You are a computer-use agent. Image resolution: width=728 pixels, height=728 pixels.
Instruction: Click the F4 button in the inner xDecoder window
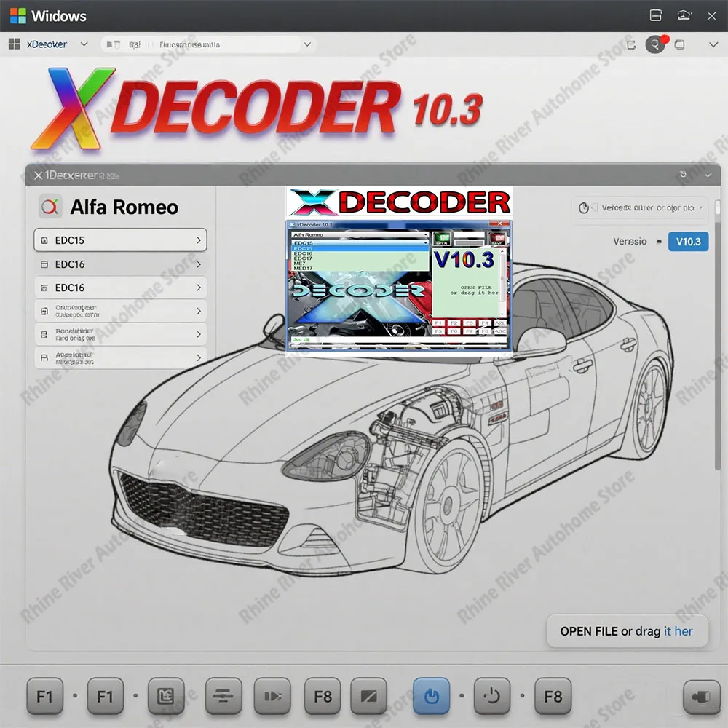point(485,323)
